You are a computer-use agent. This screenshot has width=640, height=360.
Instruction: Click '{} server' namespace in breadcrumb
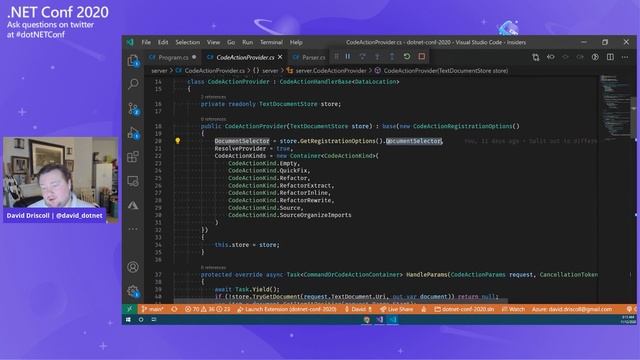click(x=265, y=71)
